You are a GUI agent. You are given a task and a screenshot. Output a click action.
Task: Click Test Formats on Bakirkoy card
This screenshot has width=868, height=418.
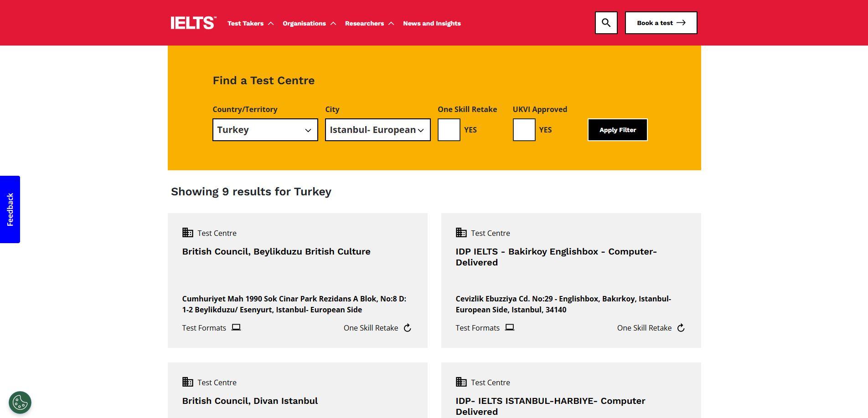click(x=478, y=328)
